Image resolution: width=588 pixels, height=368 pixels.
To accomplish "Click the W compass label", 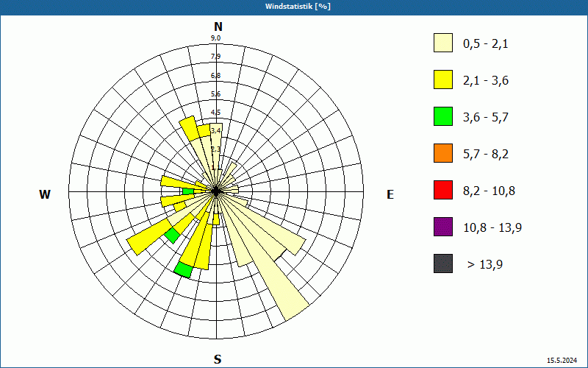I will pos(45,194).
